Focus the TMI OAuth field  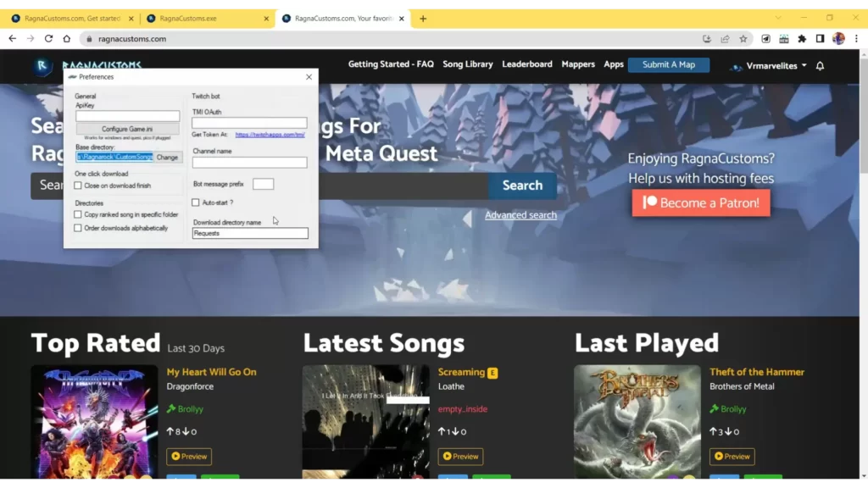tap(249, 123)
